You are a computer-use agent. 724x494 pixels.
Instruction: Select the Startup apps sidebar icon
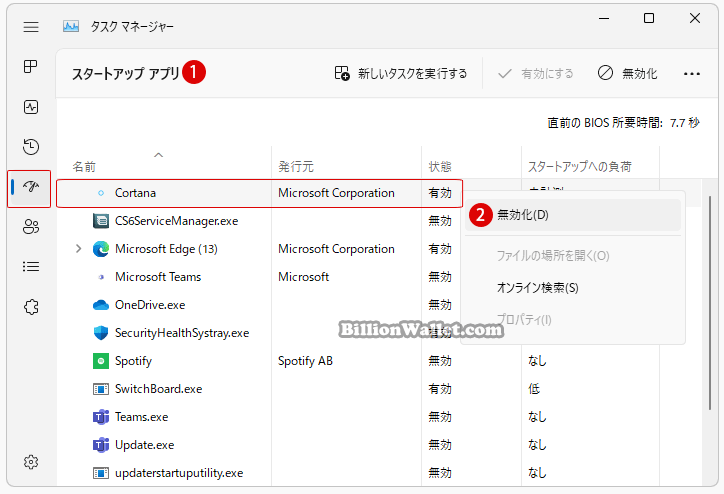(x=31, y=187)
